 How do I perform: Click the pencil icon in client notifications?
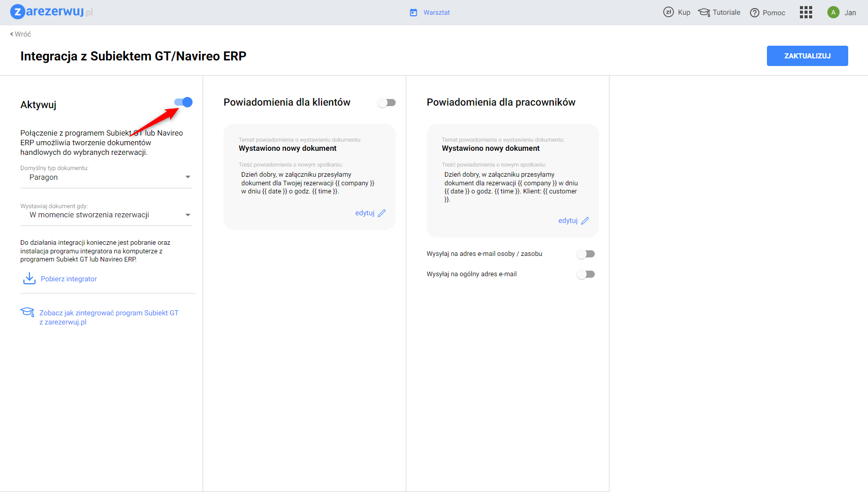pos(382,213)
